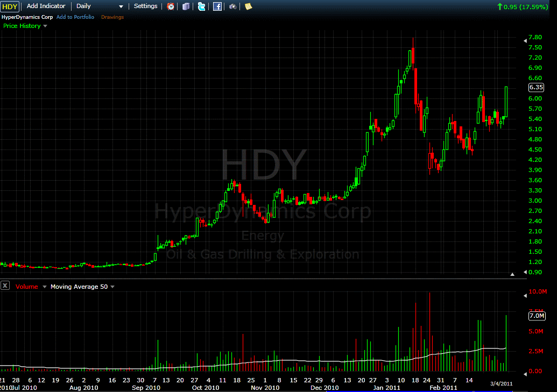557x392 pixels.
Task: Click the Aug 2010 month label
Action: [x=83, y=388]
